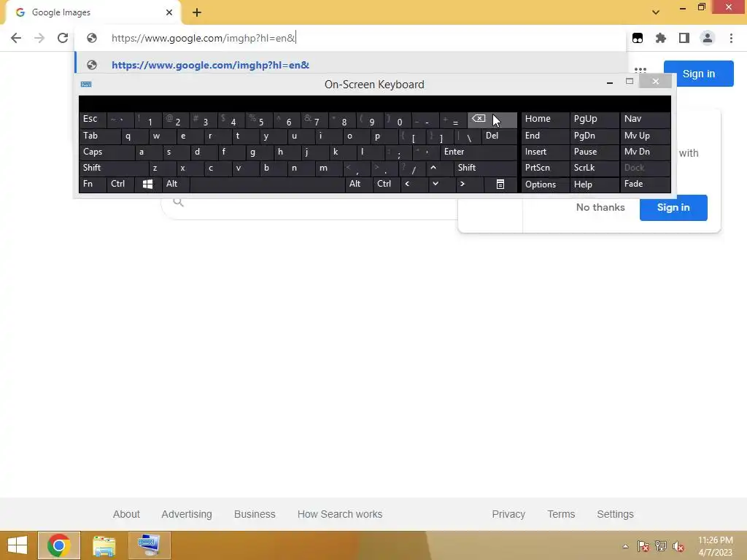Open the Privacy footer link
Image resolution: width=747 pixels, height=560 pixels.
(508, 514)
